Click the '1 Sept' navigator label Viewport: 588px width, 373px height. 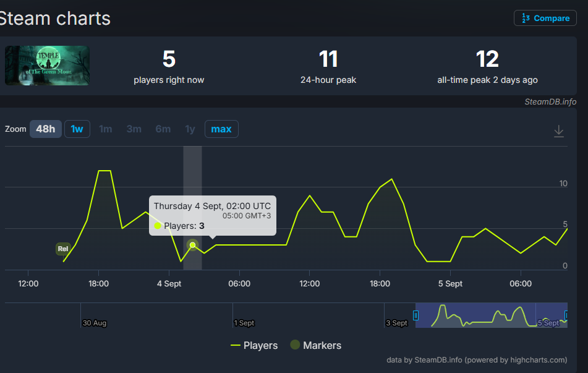(x=244, y=323)
